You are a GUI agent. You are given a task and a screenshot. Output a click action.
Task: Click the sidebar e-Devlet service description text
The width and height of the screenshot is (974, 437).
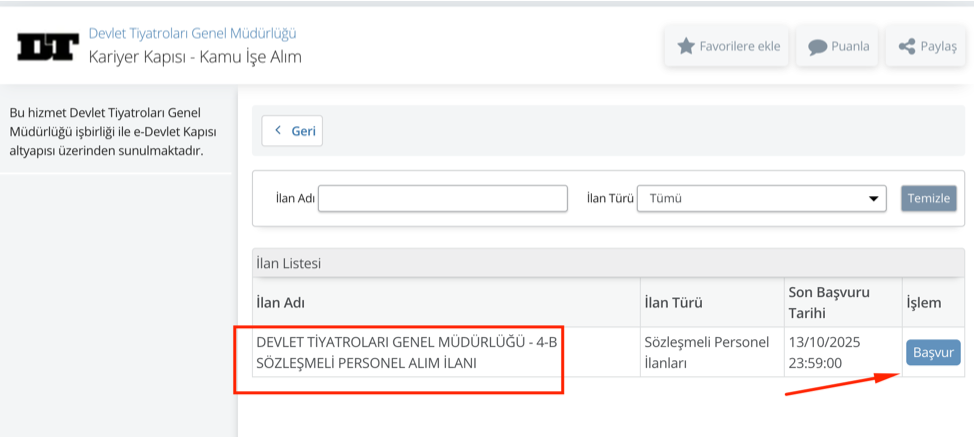click(113, 131)
